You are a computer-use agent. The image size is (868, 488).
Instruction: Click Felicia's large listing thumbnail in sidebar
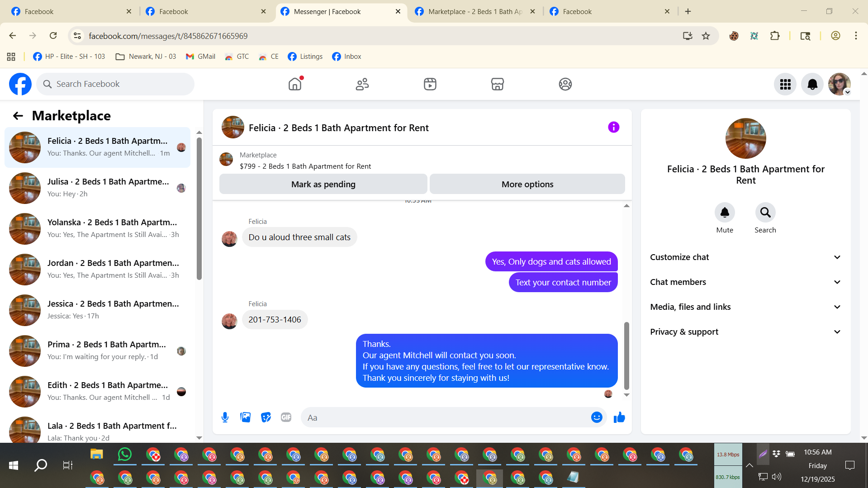(x=745, y=138)
